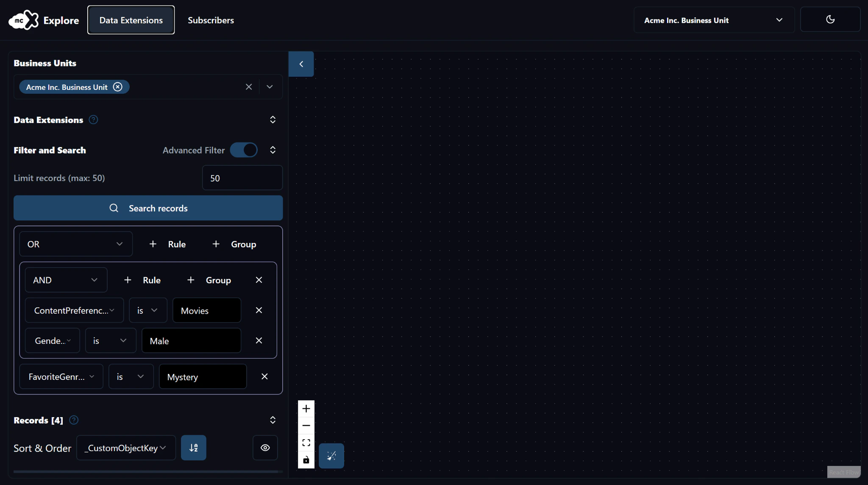The height and width of the screenshot is (485, 868).
Task: Switch to the Subscribers tab
Action: coord(211,20)
